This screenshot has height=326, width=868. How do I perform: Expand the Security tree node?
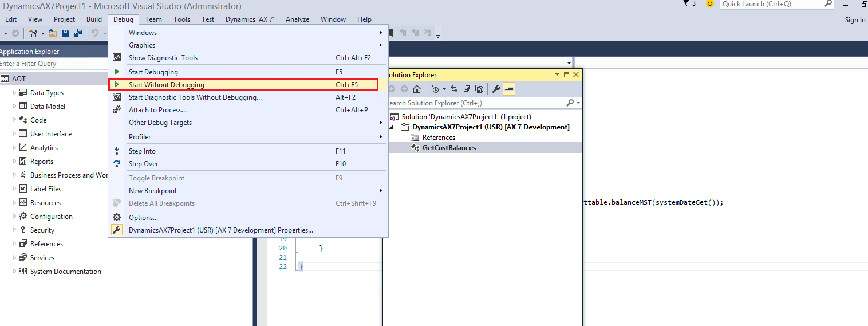click(x=15, y=230)
